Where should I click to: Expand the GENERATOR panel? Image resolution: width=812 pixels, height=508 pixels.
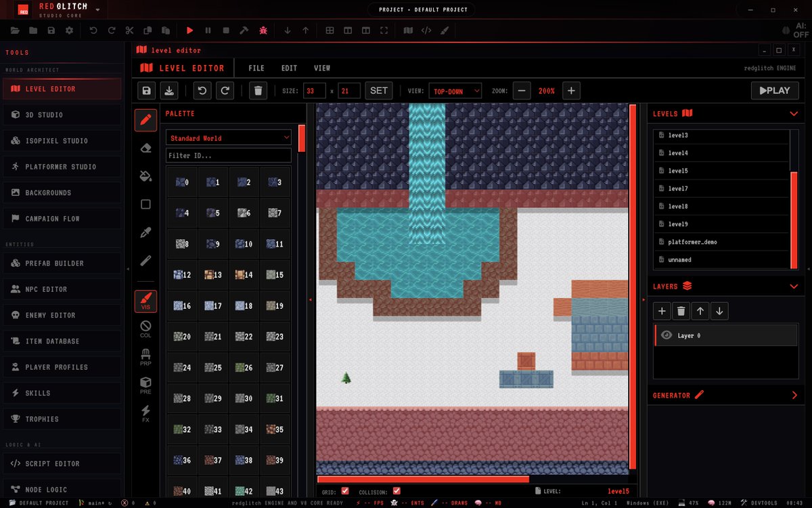point(794,395)
